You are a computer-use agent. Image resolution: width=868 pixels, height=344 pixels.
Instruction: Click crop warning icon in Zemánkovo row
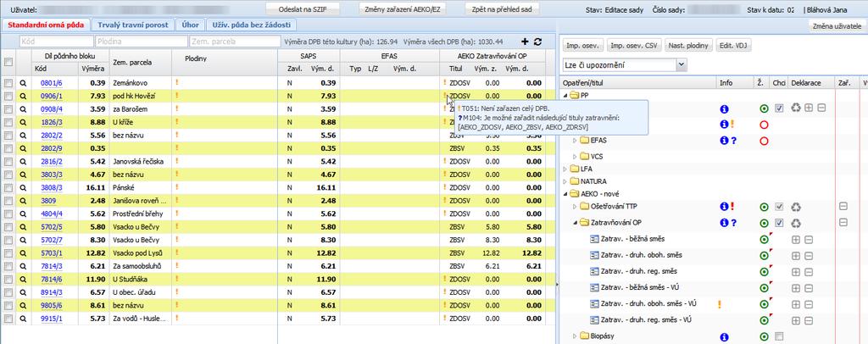(177, 82)
